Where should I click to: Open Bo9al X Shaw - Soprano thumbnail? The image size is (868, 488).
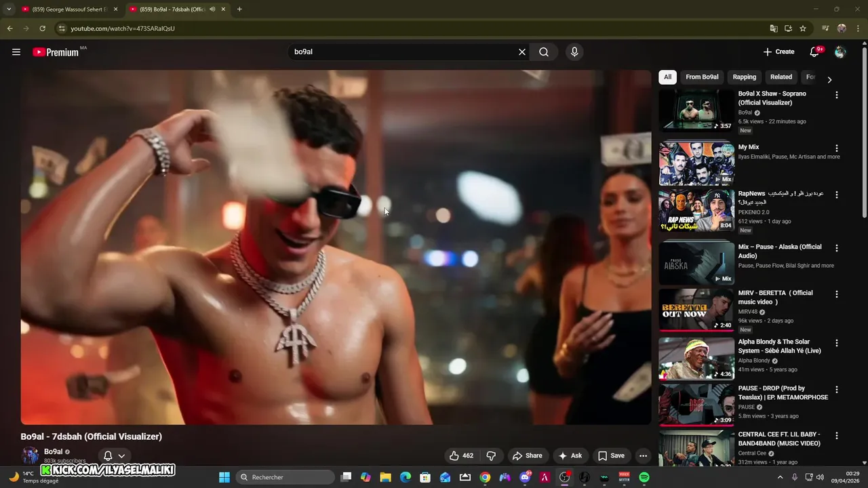696,110
